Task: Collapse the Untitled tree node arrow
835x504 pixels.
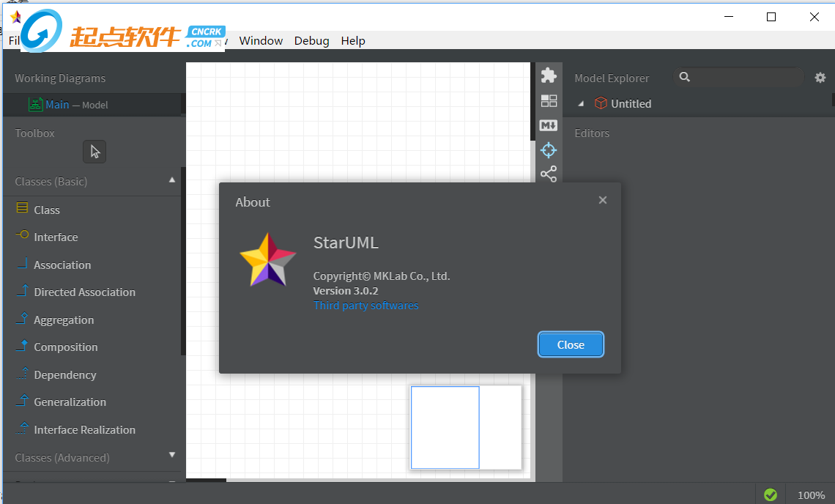Action: (x=581, y=104)
